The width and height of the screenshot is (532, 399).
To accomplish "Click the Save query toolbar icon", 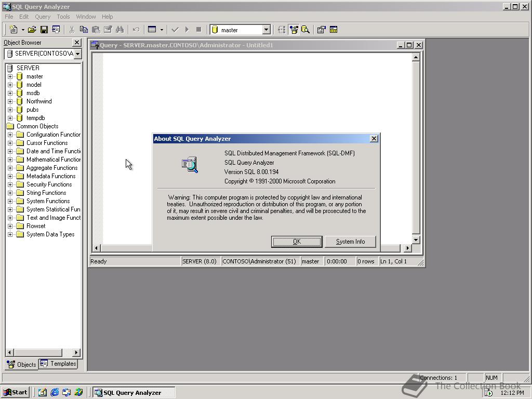I will (x=44, y=30).
